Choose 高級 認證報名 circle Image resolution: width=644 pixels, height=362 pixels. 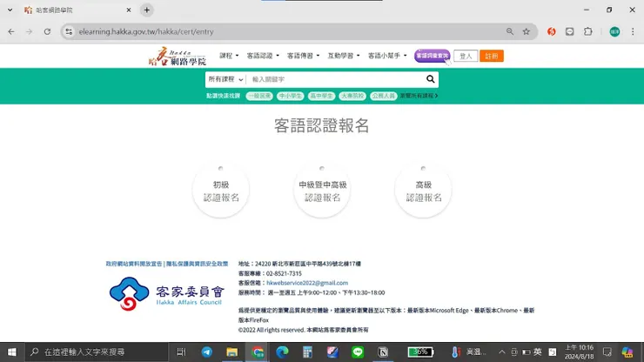pyautogui.click(x=424, y=191)
